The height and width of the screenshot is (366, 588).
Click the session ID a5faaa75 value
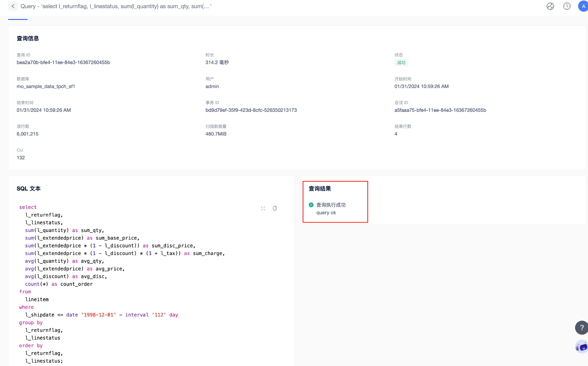pyautogui.click(x=440, y=110)
